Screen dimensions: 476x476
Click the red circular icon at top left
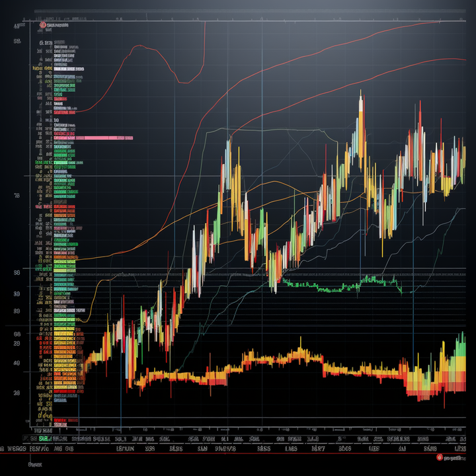coord(42,25)
